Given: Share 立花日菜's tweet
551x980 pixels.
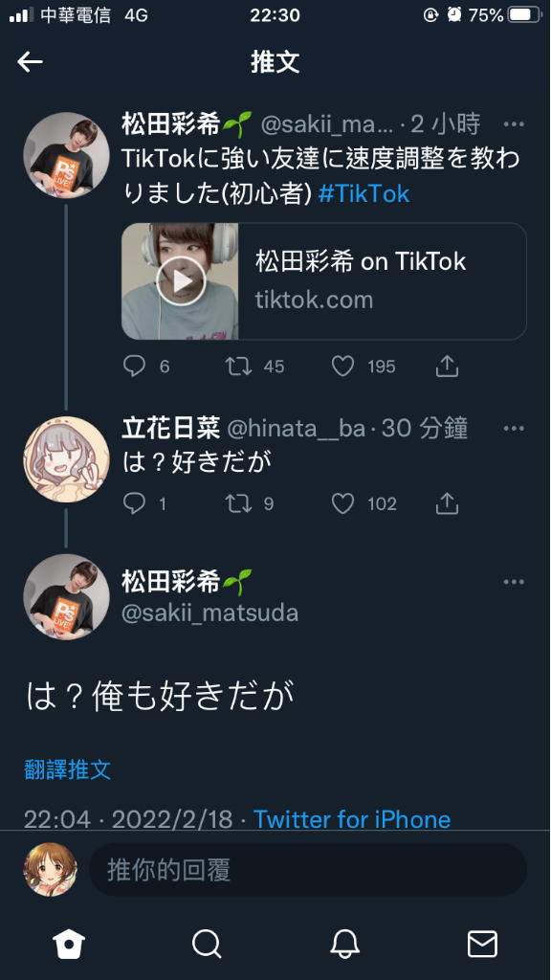Looking at the screenshot, I should [448, 503].
